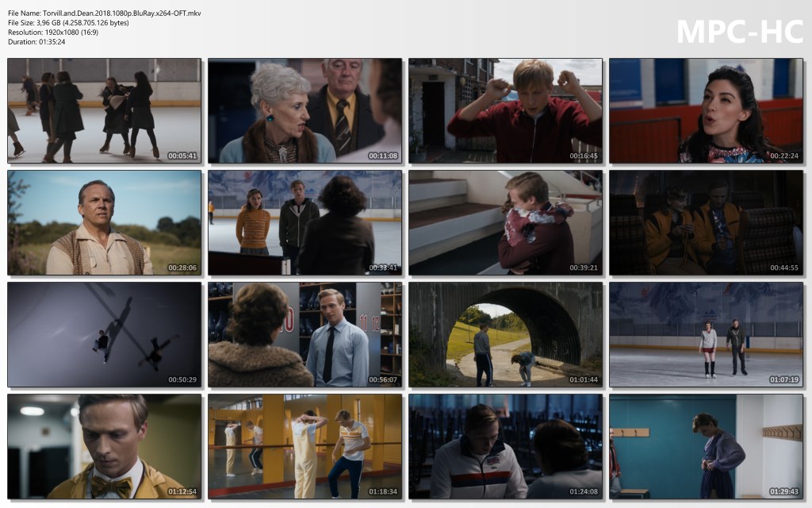
Task: Click the 00:22:24 thumbnail
Action: point(706,110)
